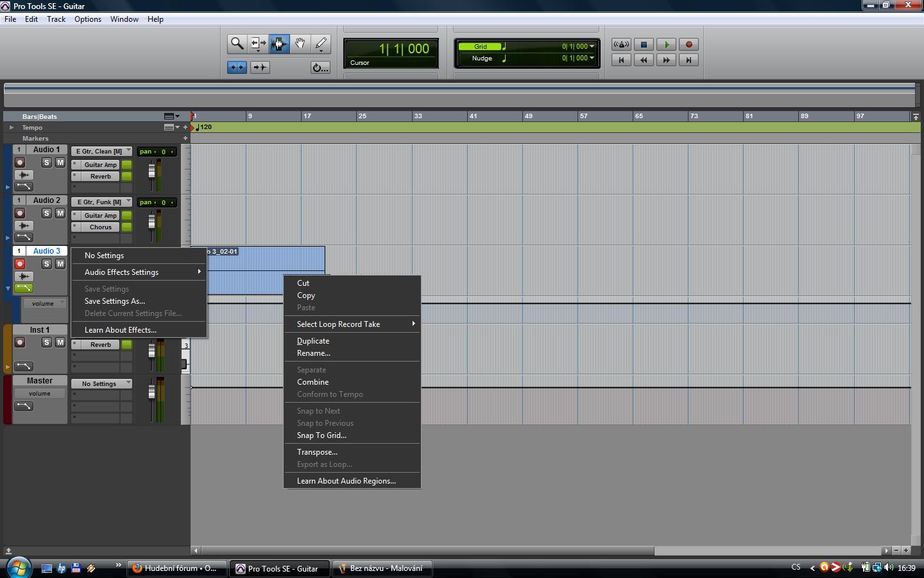
Task: Click the Record button in transport
Action: pos(689,44)
